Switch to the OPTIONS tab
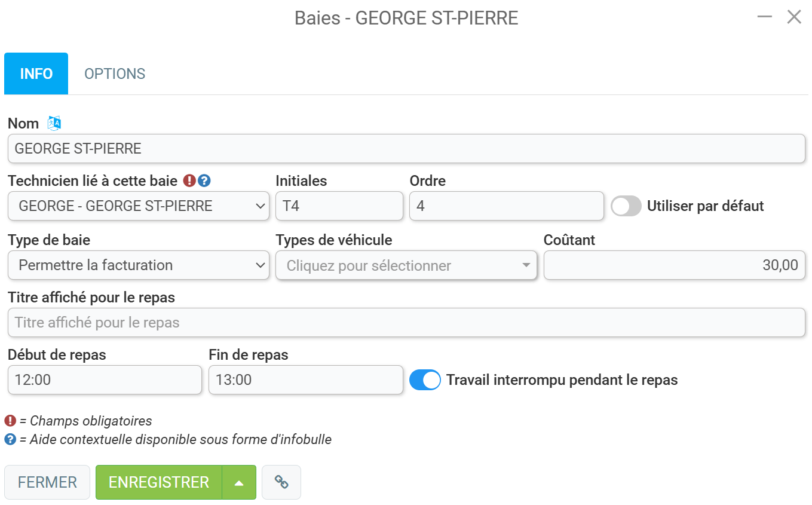Image resolution: width=812 pixels, height=505 pixels. [115, 74]
